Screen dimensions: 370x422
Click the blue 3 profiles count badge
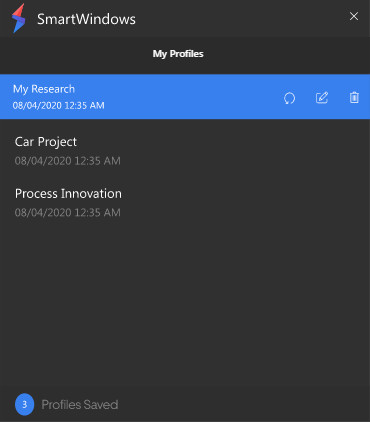(24, 404)
